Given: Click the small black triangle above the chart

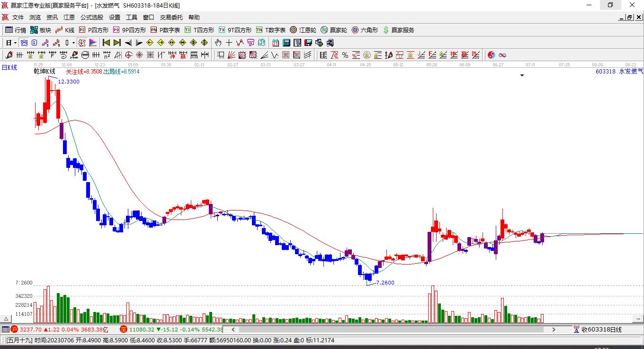Looking at the screenshot, I should click(522, 75).
